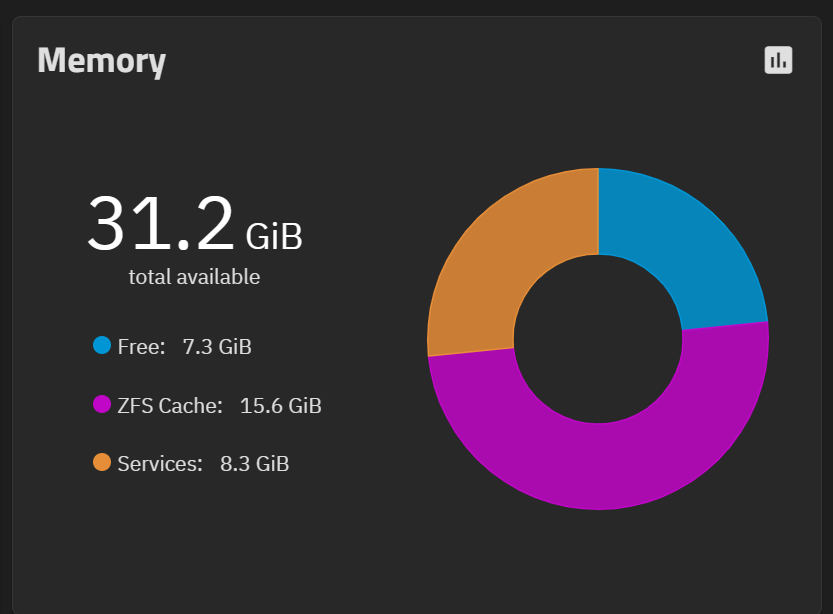Select the magenta ZFS Cache donut segment

[x=600, y=467]
